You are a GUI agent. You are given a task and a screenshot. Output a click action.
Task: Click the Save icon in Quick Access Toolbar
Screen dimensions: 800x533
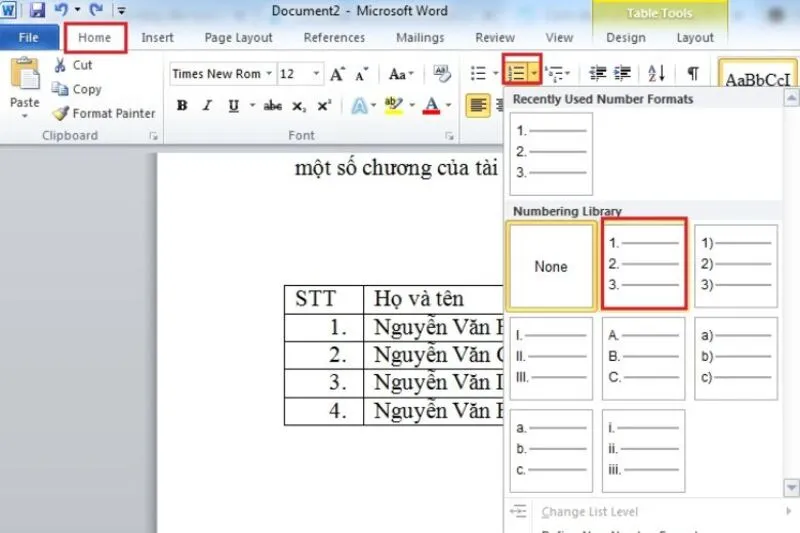pos(37,11)
